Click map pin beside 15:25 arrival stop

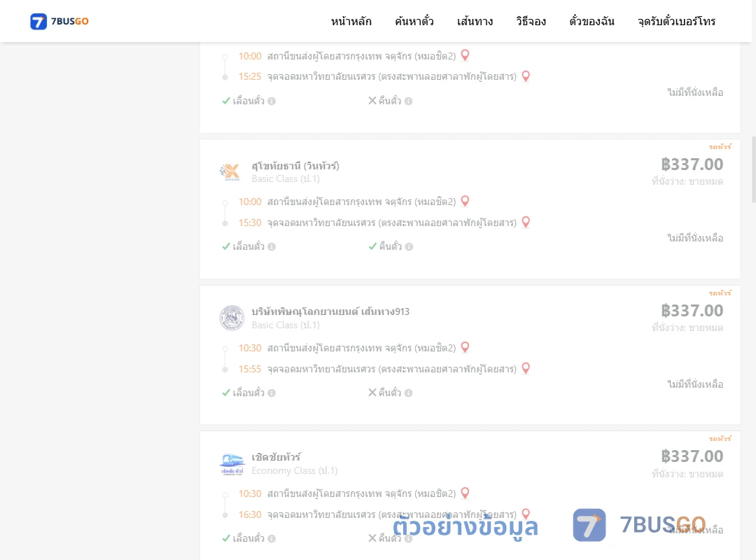pyautogui.click(x=526, y=76)
